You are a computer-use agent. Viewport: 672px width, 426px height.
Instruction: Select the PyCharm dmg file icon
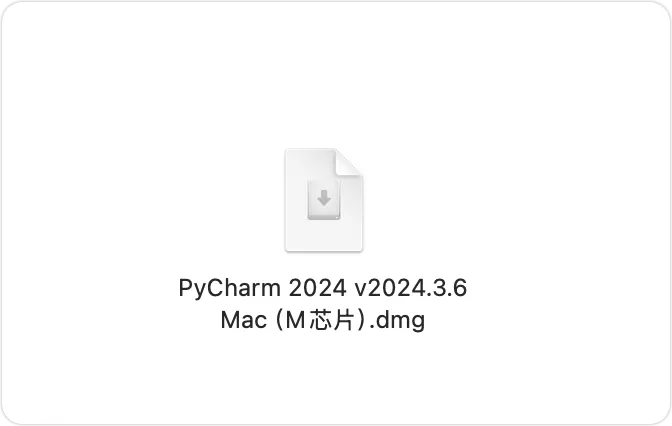coord(324,200)
